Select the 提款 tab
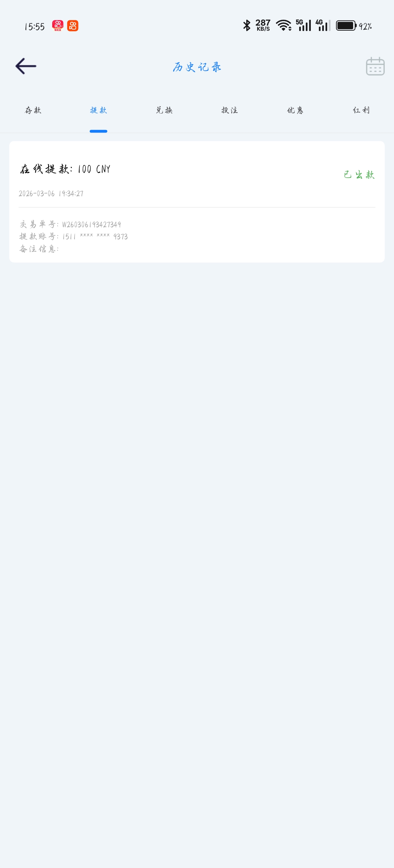394x868 pixels. pyautogui.click(x=98, y=110)
